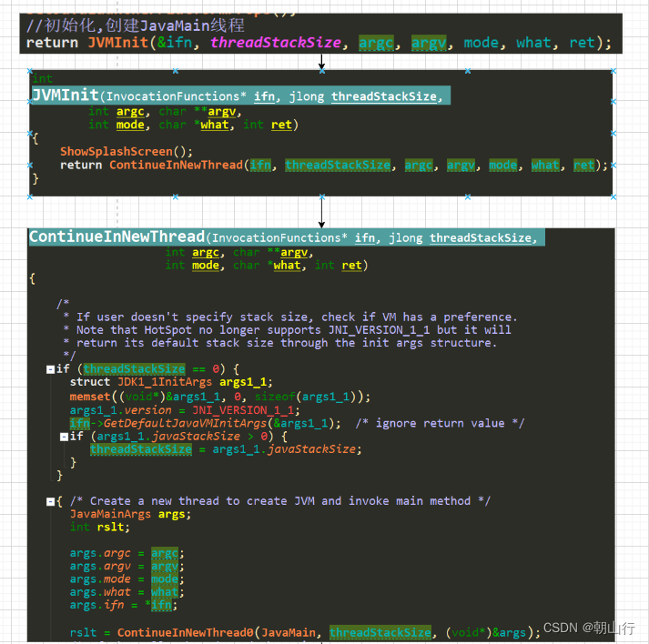This screenshot has width=649, height=644.
Task: Click the JDK1_1InitArgs struct type
Action: click(165, 382)
